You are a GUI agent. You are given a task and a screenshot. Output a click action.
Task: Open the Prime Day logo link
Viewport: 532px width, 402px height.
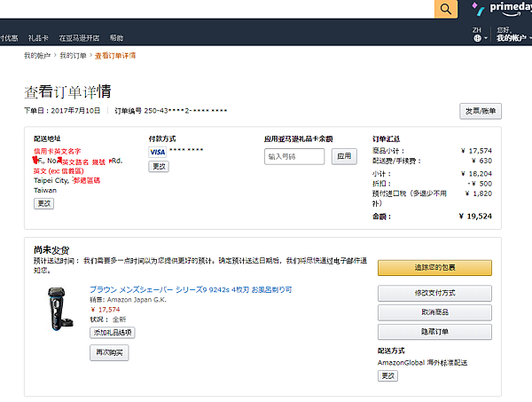pos(502,9)
